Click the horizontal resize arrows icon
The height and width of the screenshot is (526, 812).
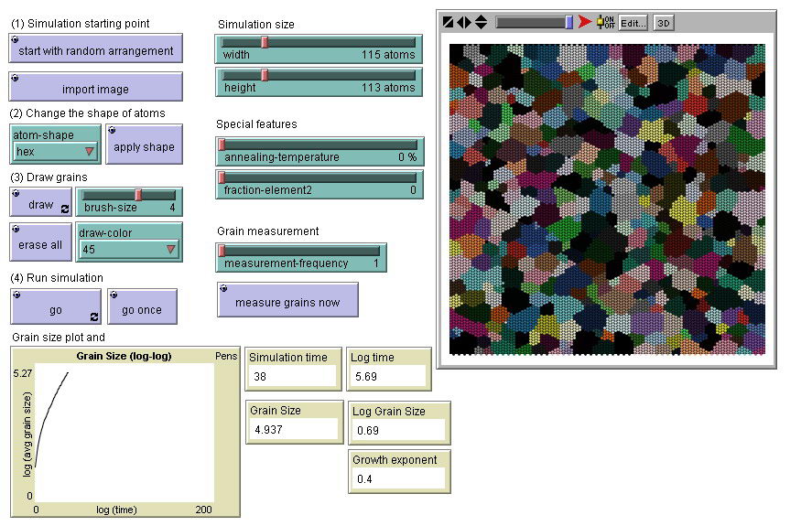click(464, 22)
